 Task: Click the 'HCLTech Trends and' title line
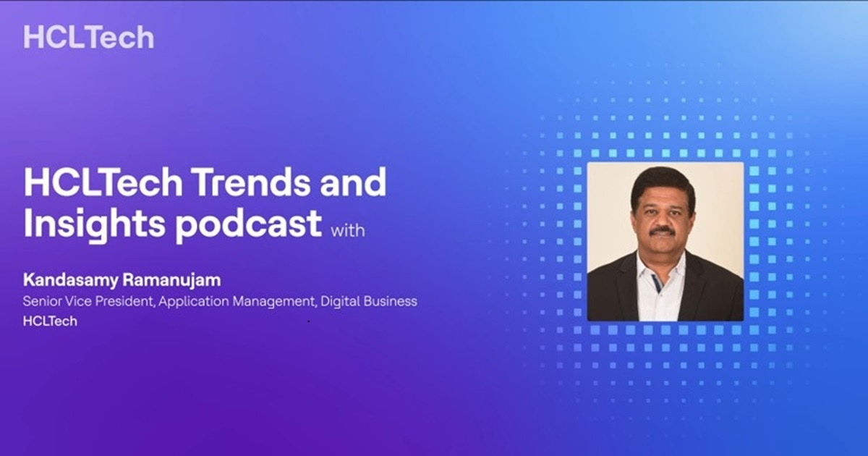[x=205, y=183]
